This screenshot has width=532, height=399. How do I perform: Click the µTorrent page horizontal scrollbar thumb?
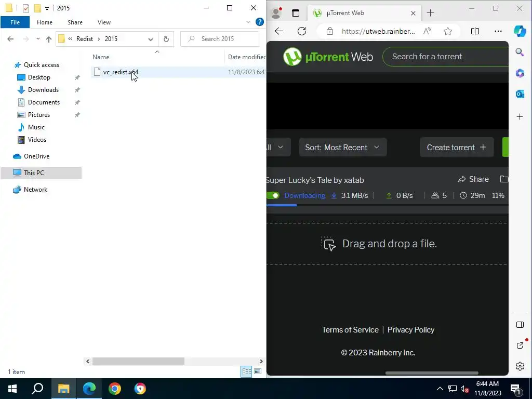pyautogui.click(x=432, y=373)
